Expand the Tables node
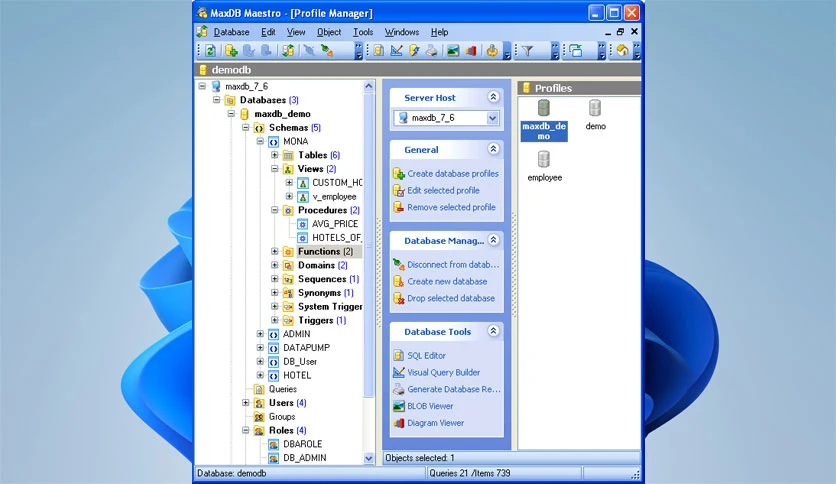 (275, 155)
